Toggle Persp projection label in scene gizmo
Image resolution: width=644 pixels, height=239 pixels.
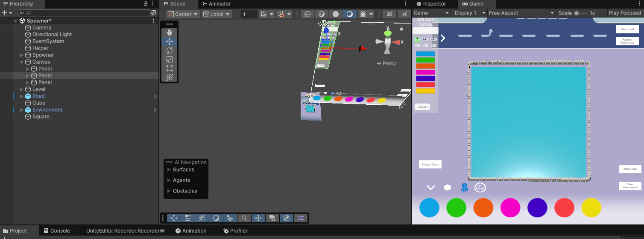click(x=386, y=63)
